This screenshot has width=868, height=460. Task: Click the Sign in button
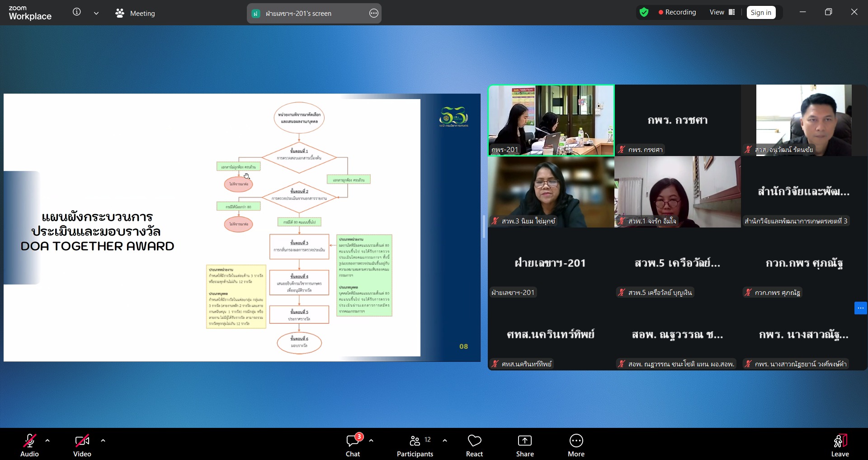pos(761,13)
